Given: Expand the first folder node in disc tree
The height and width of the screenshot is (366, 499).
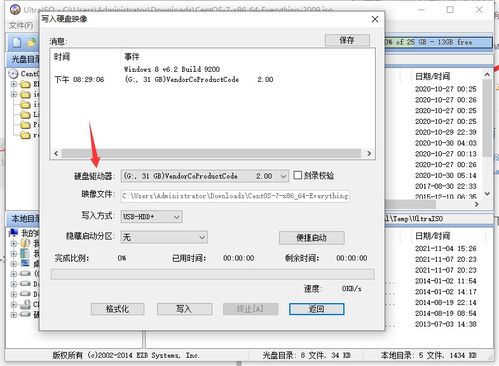Looking at the screenshot, I should 14,84.
